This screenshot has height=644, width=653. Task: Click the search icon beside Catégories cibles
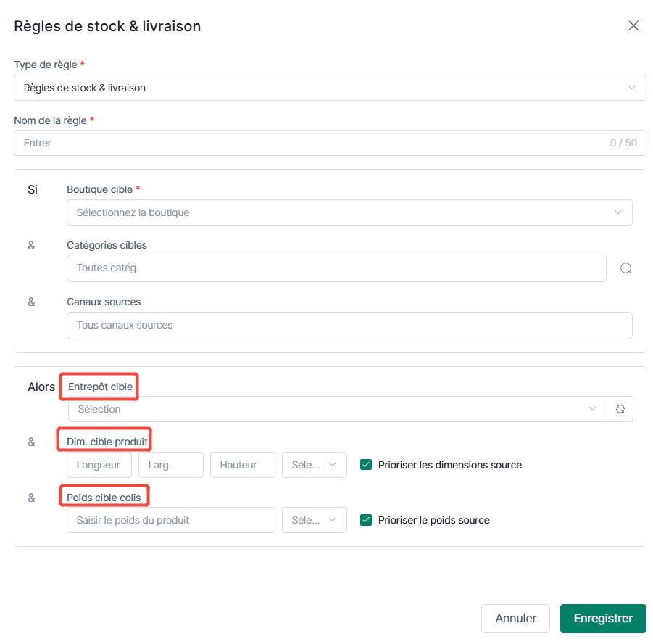(625, 268)
